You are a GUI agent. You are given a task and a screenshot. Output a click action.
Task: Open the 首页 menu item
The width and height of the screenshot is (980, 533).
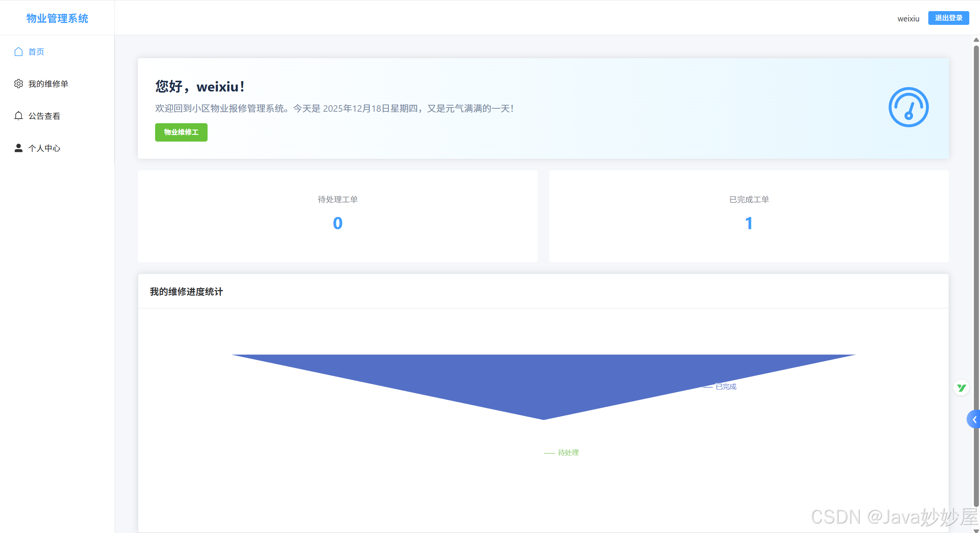36,52
